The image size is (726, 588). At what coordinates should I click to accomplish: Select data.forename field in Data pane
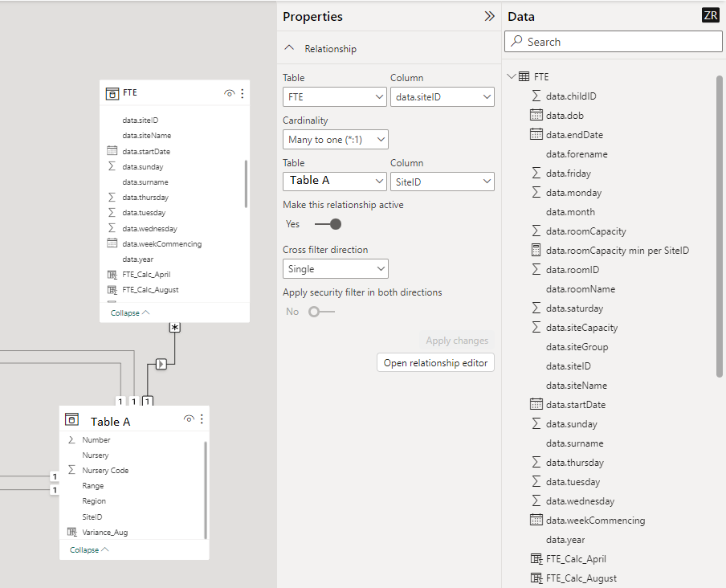[x=577, y=153]
